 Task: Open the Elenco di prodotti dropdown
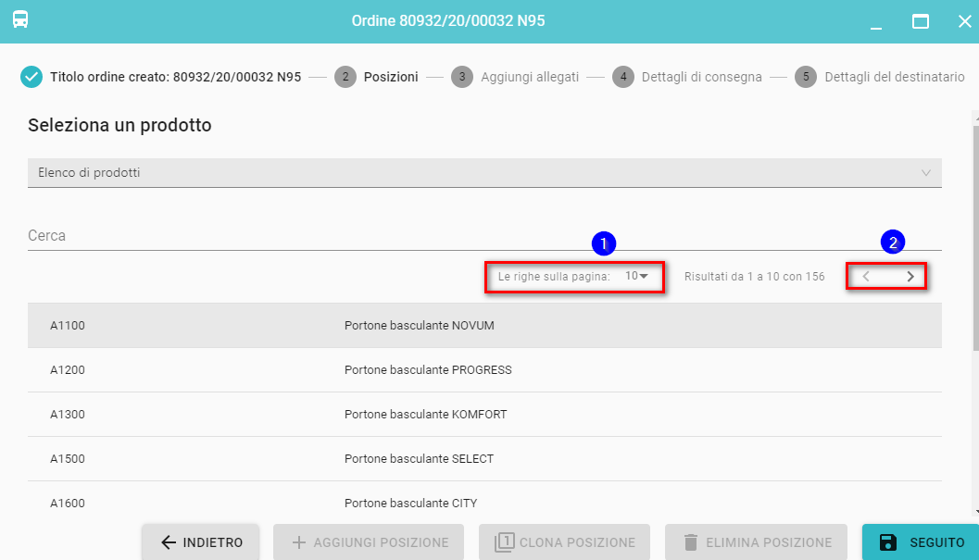pos(484,172)
